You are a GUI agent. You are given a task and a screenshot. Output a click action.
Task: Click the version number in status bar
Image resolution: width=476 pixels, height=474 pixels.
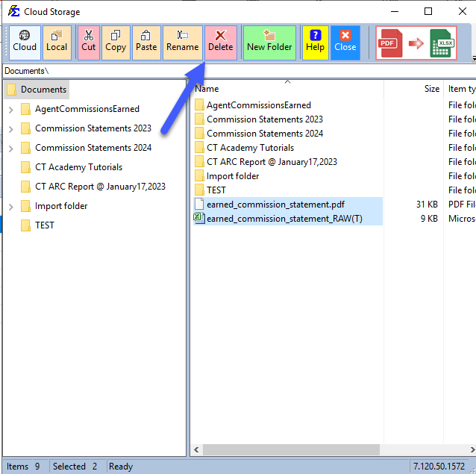pyautogui.click(x=439, y=467)
